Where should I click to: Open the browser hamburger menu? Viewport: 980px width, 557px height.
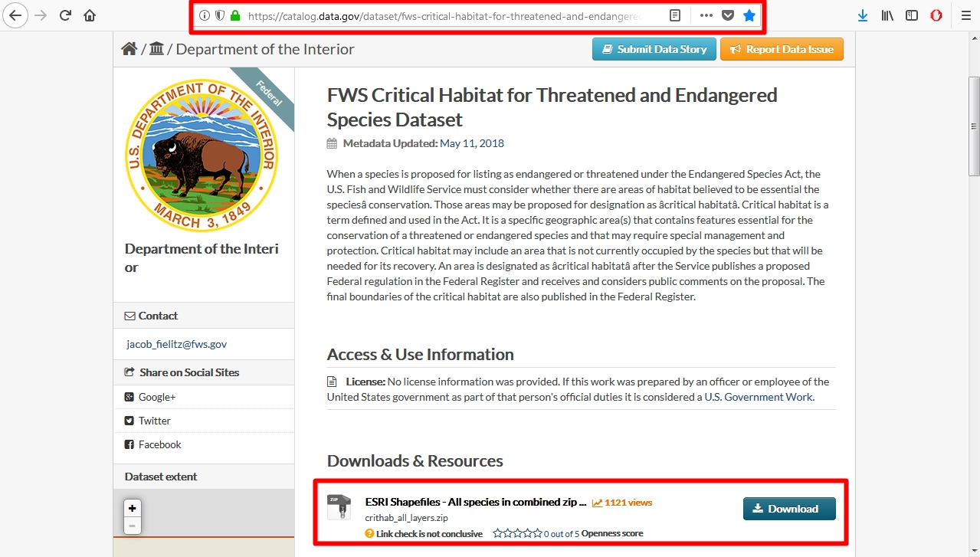pos(965,15)
